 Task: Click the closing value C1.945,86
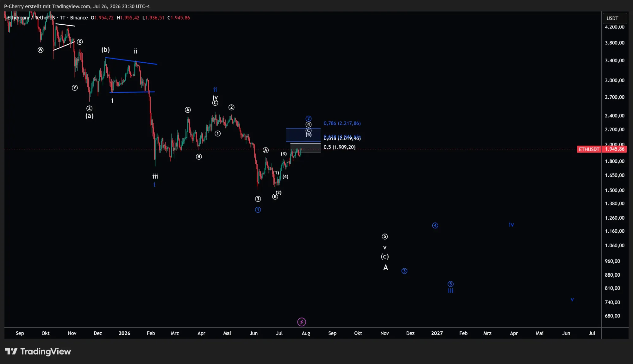pos(179,18)
